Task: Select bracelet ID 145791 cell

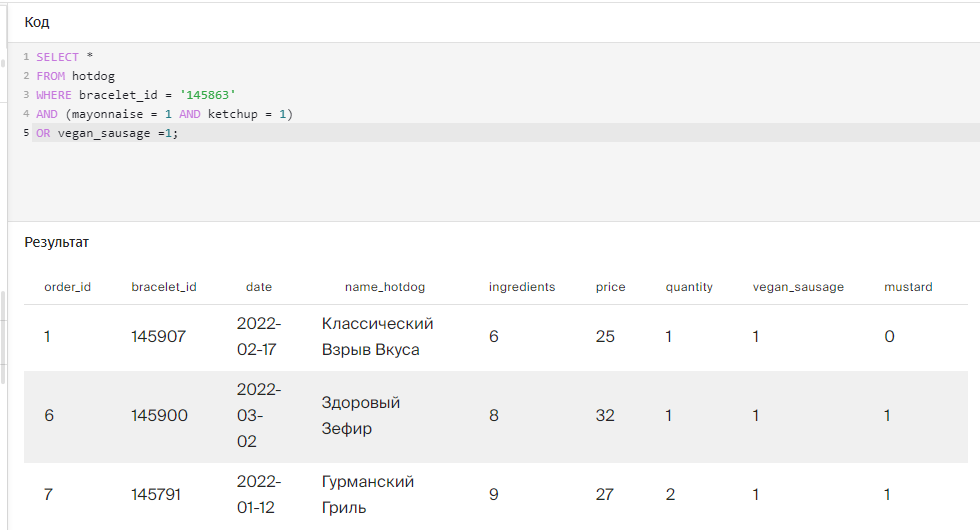Action: tap(156, 494)
